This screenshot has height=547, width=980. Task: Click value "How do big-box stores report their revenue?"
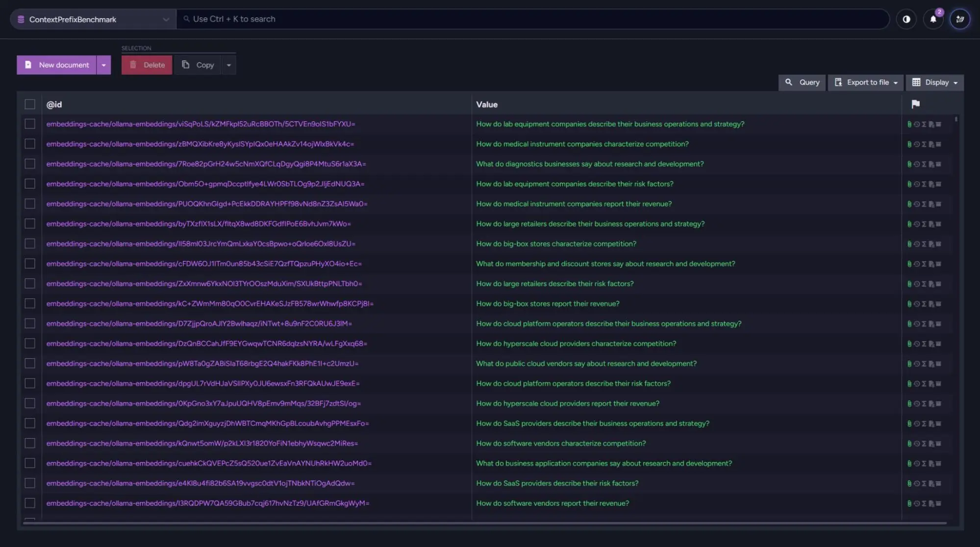tap(548, 303)
